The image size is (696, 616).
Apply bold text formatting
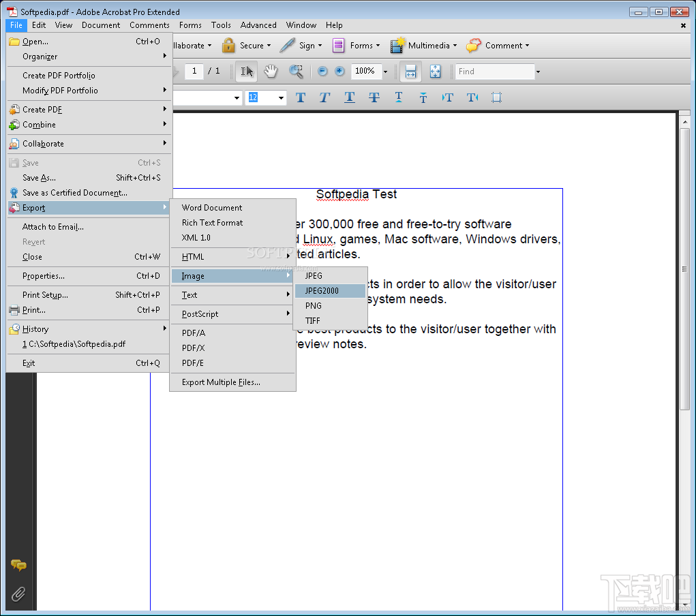coord(301,97)
